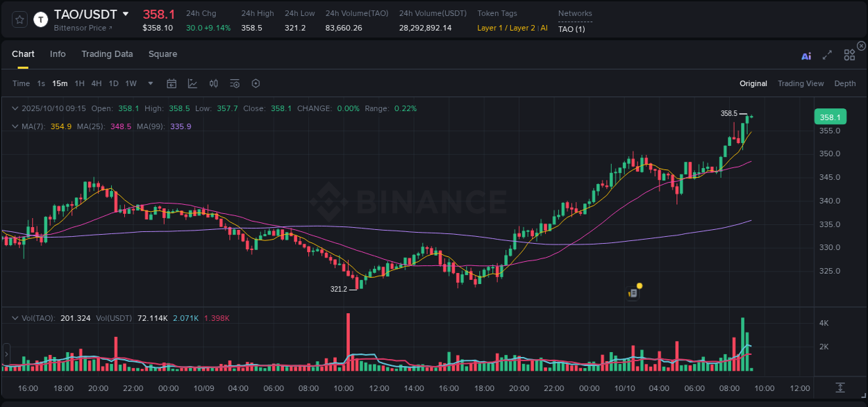Switch to the Trading Data tab

[107, 53]
